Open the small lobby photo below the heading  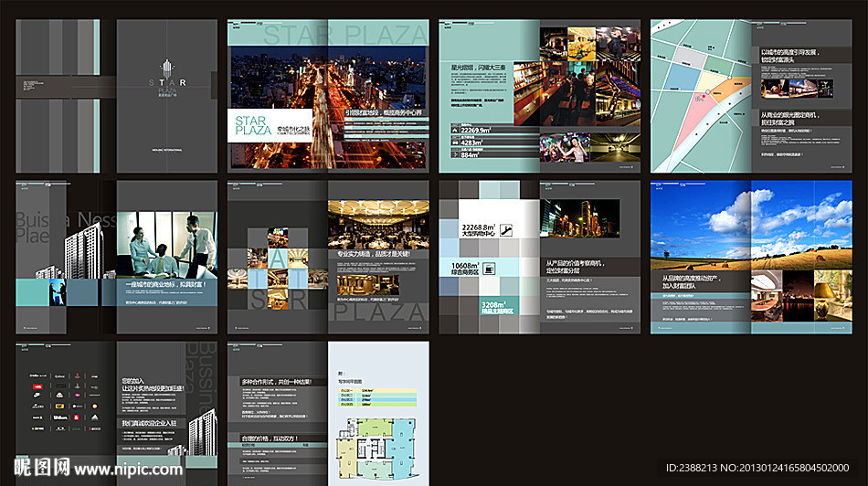click(368, 284)
